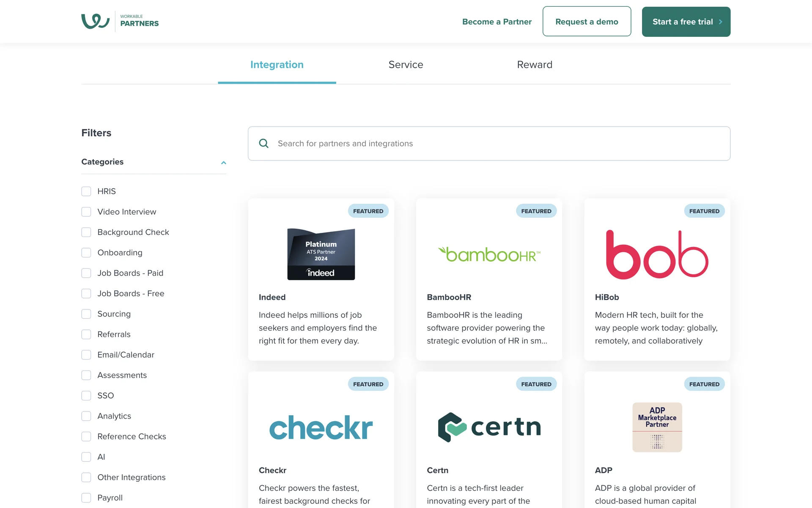812x508 pixels.
Task: Click the Checkr logo
Action: click(x=321, y=428)
